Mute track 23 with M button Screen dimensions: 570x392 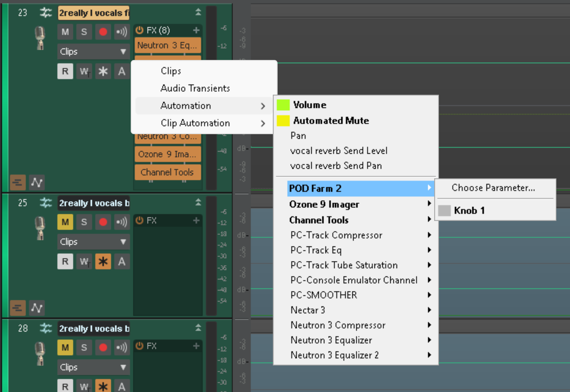click(x=65, y=32)
